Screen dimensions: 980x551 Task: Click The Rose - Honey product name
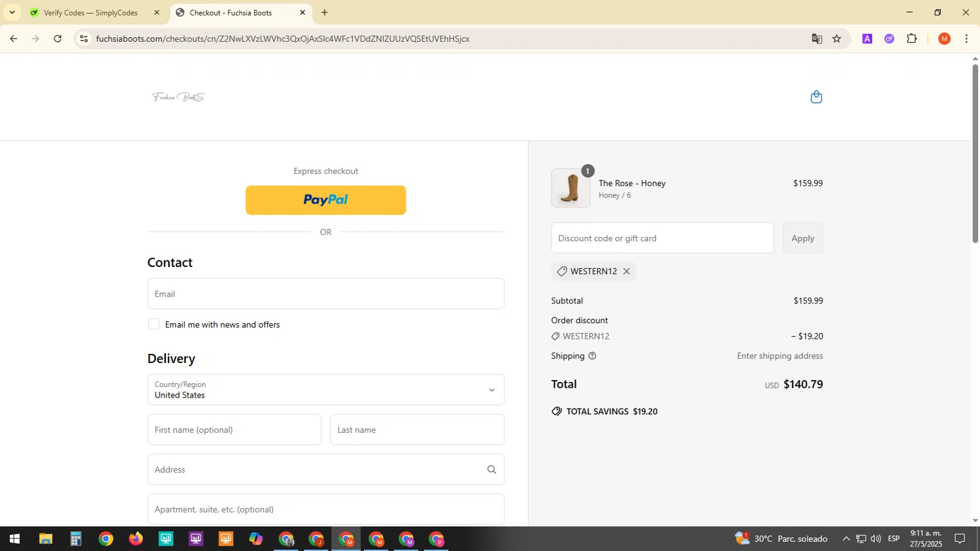tap(632, 183)
